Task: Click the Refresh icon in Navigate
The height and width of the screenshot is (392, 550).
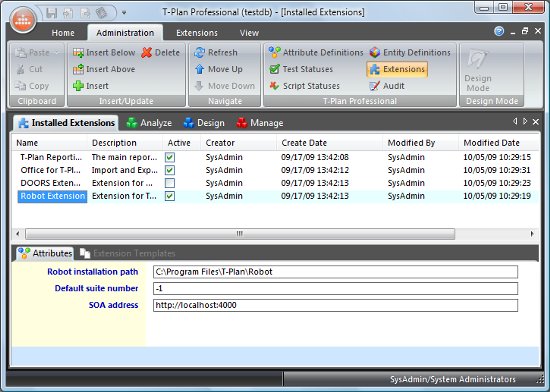Action: 200,53
